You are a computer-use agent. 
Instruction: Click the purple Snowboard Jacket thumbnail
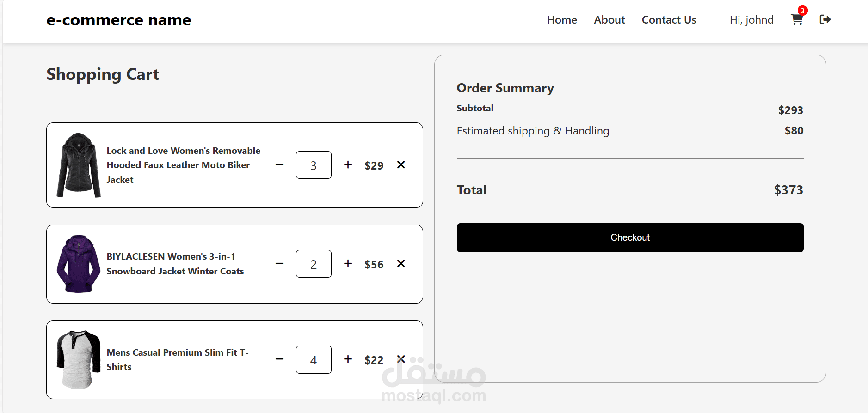click(x=78, y=264)
